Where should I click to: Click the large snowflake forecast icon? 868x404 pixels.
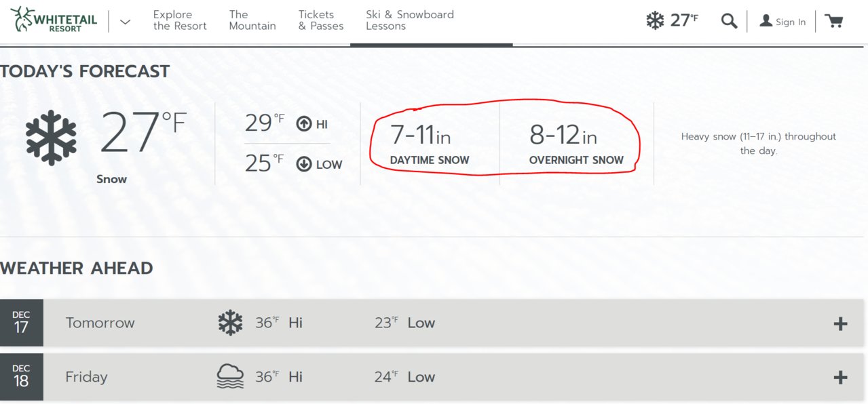point(52,138)
